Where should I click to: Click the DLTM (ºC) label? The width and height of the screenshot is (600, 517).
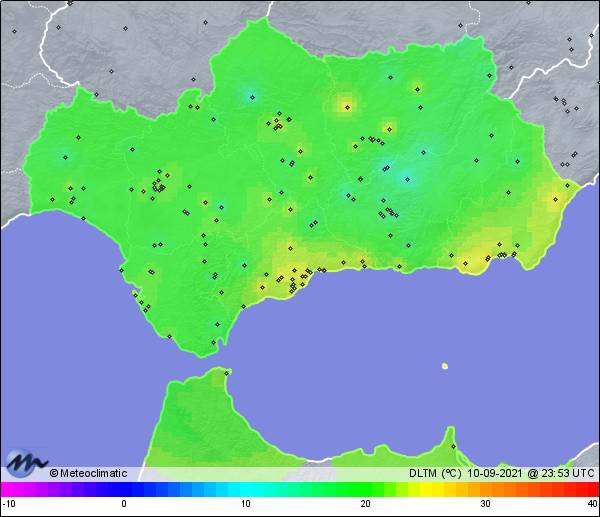pos(436,473)
